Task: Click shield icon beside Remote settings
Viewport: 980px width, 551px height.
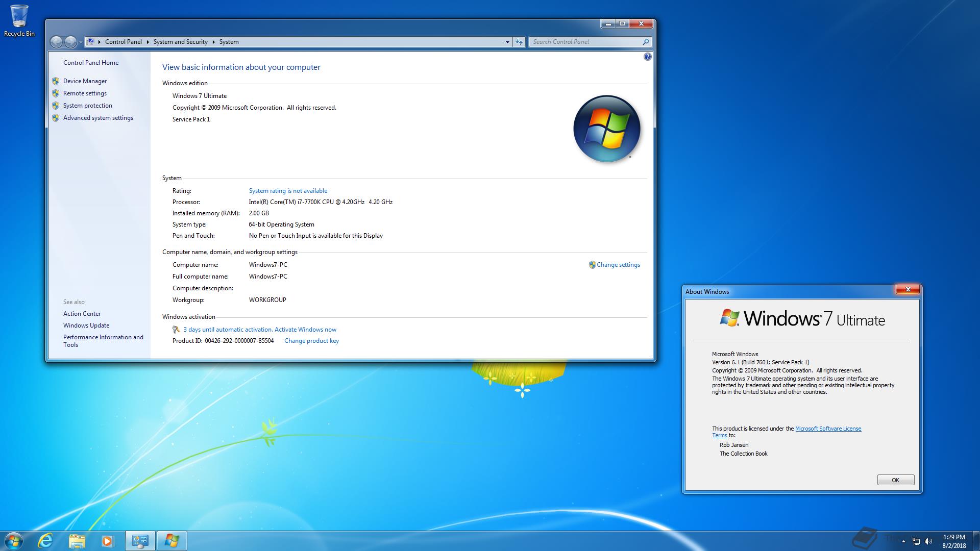Action: click(56, 93)
